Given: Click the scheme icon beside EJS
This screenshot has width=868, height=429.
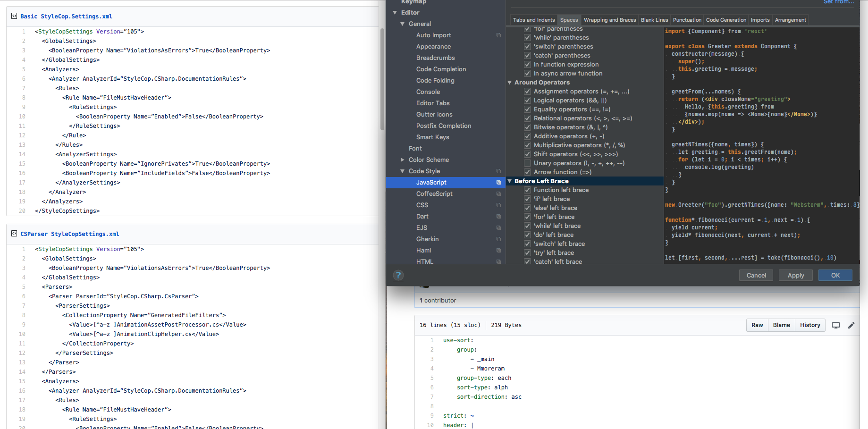Looking at the screenshot, I should 498,228.
